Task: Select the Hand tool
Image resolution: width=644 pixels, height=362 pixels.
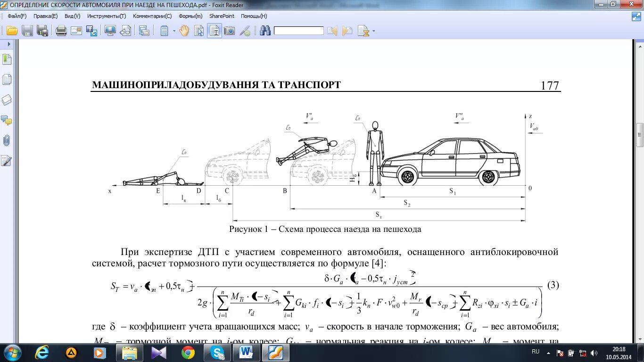Action: click(184, 31)
